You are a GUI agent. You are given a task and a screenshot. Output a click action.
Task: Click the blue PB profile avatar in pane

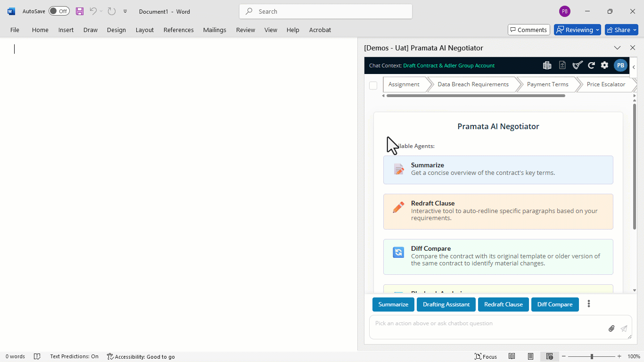620,66
